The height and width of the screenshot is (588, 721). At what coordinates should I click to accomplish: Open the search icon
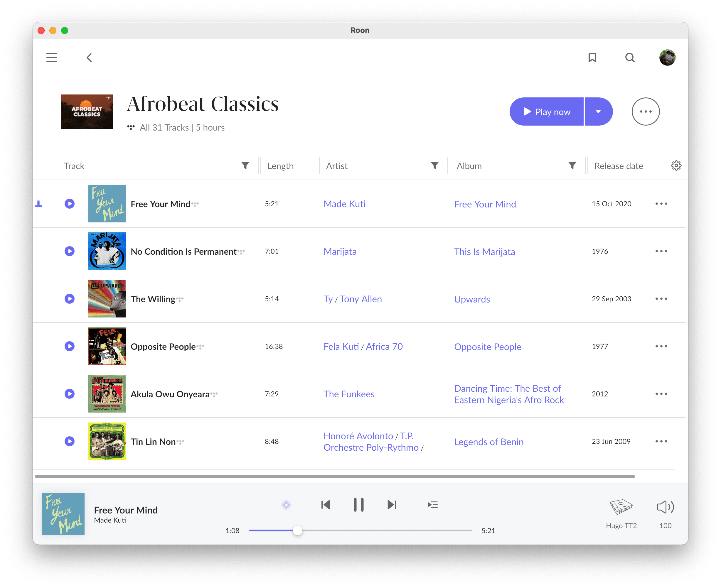[629, 58]
